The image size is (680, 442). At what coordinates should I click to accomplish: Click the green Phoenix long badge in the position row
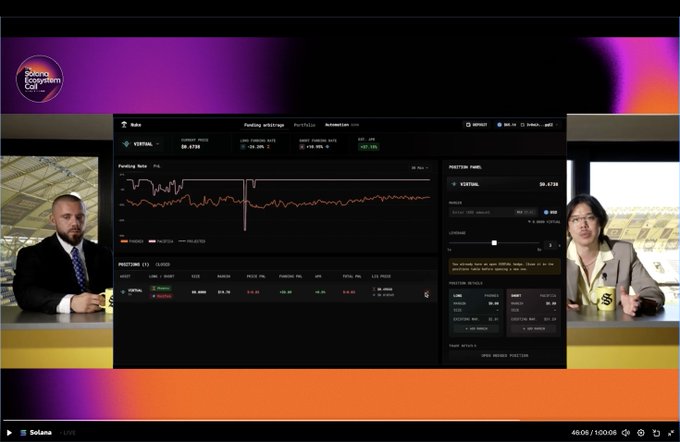pyautogui.click(x=161, y=288)
